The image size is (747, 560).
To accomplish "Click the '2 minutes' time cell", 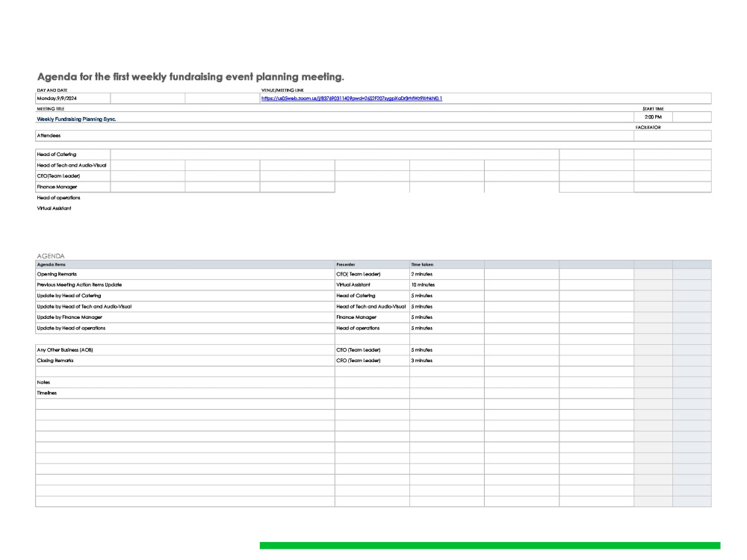I will 447,274.
